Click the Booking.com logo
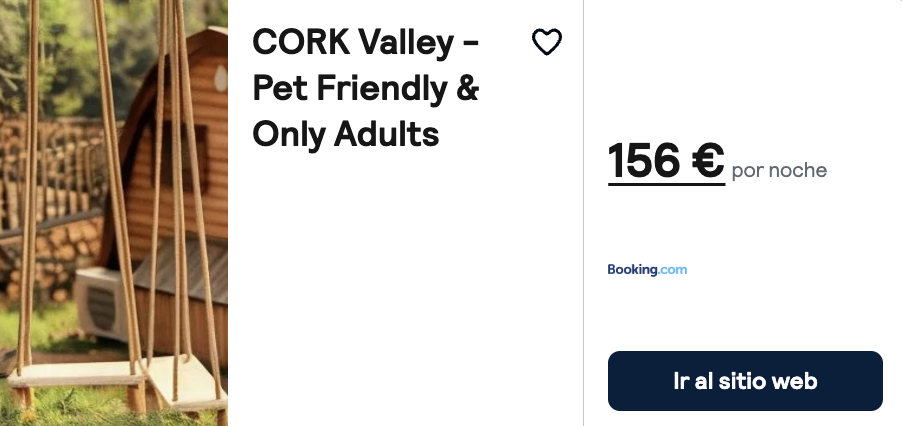The height and width of the screenshot is (426, 902). pyautogui.click(x=647, y=269)
